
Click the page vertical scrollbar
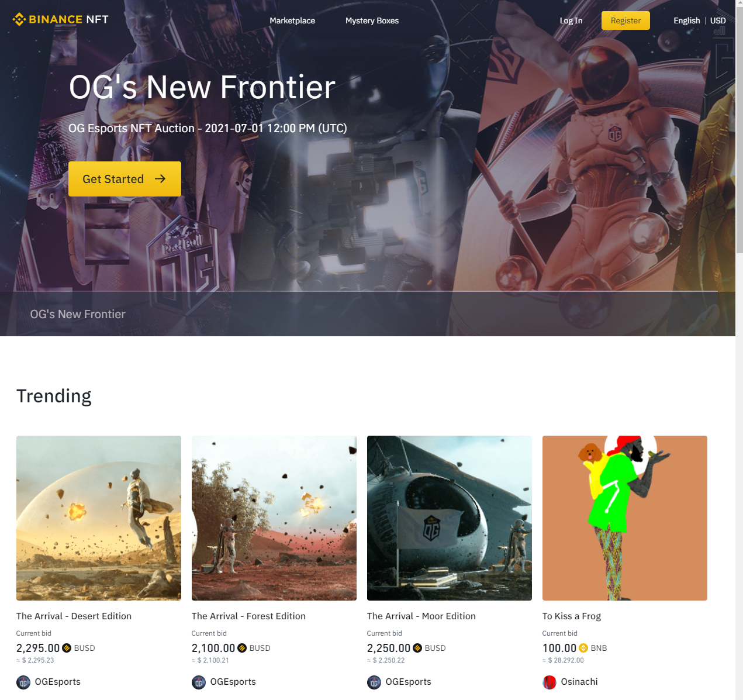(739, 350)
